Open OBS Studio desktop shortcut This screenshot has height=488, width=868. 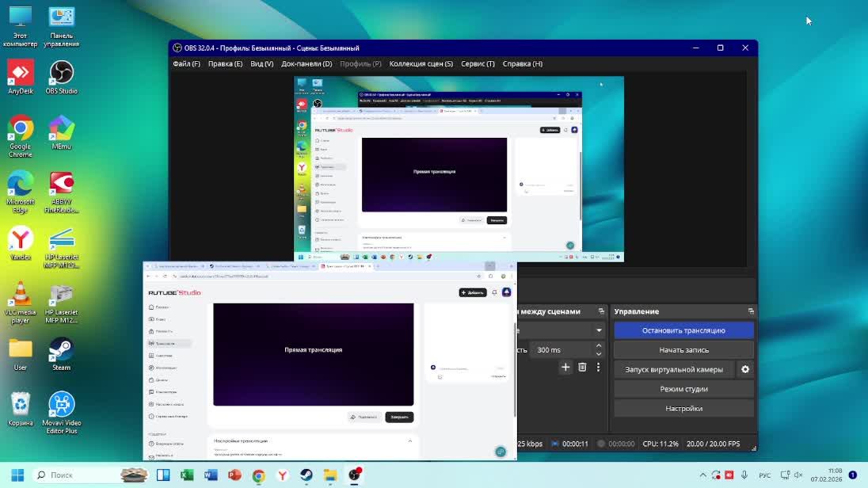(x=62, y=77)
